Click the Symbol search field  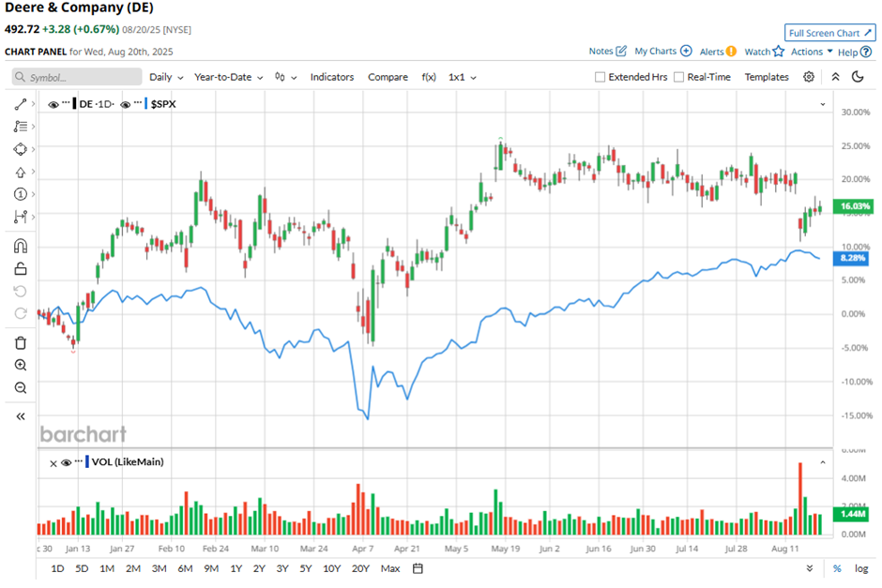click(x=77, y=77)
